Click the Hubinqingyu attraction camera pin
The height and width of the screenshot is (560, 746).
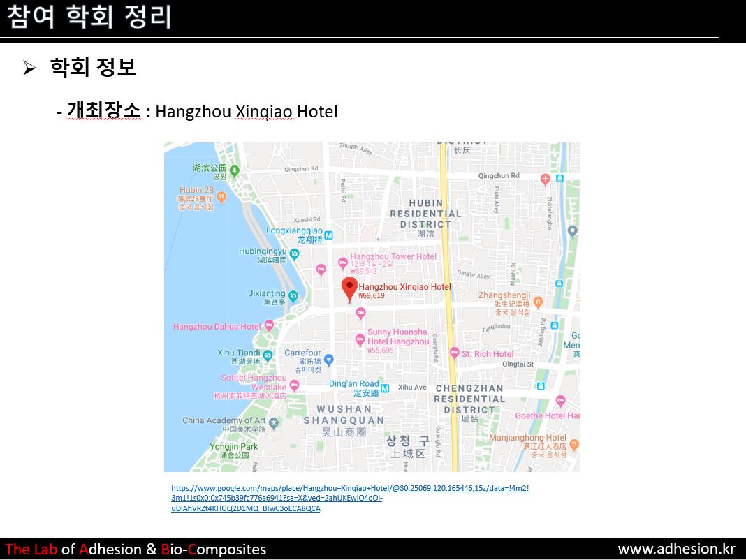295,255
